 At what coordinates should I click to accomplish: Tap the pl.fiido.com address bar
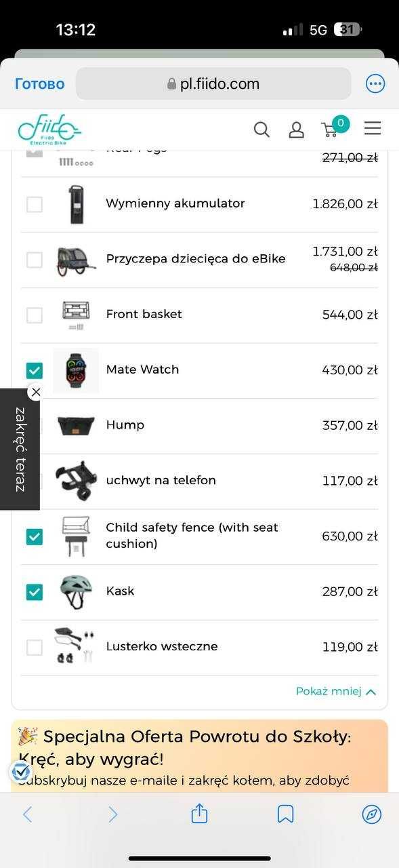pyautogui.click(x=213, y=84)
